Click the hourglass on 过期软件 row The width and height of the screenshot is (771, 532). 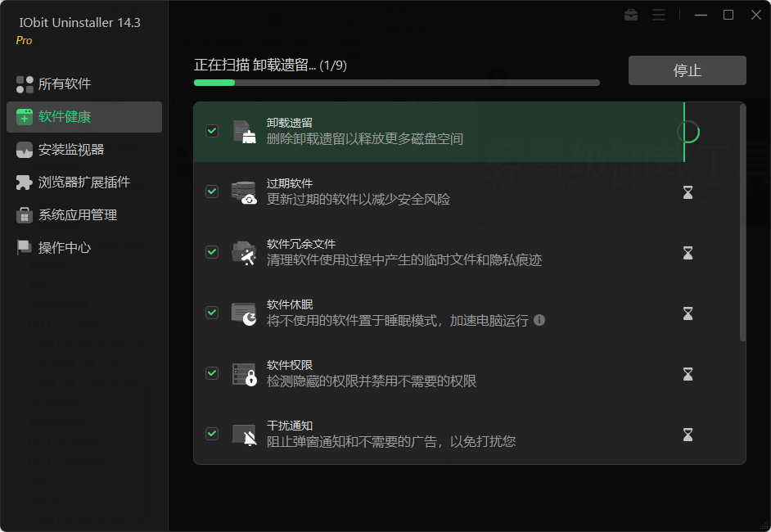(x=688, y=192)
